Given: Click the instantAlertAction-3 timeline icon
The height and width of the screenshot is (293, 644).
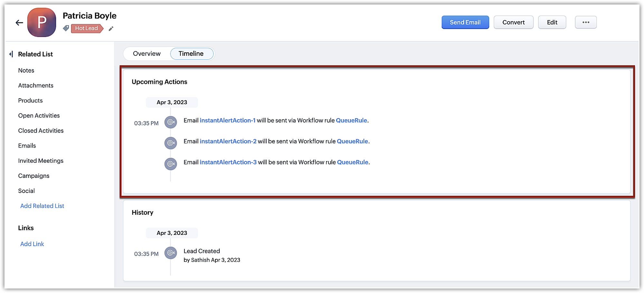Looking at the screenshot, I should pyautogui.click(x=171, y=164).
